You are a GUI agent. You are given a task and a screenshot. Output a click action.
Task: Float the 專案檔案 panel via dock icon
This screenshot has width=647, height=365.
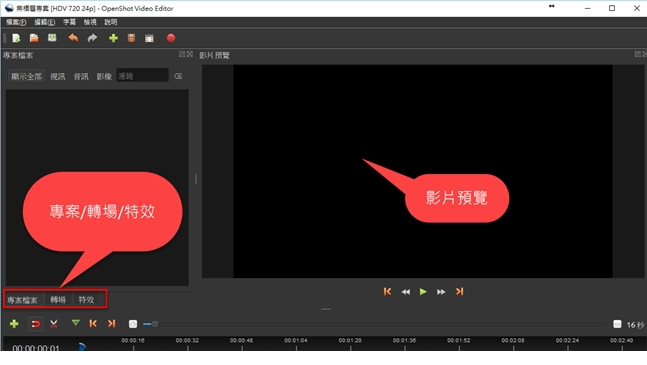[182, 54]
